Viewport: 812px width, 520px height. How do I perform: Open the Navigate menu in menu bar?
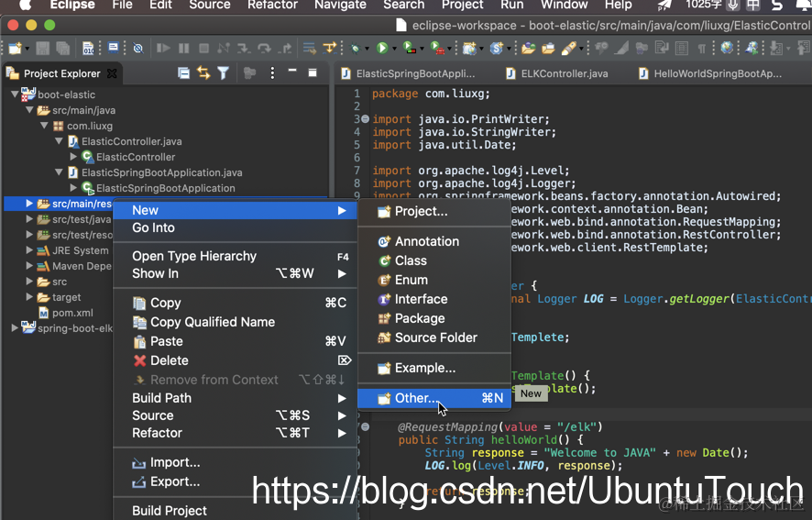[x=340, y=6]
